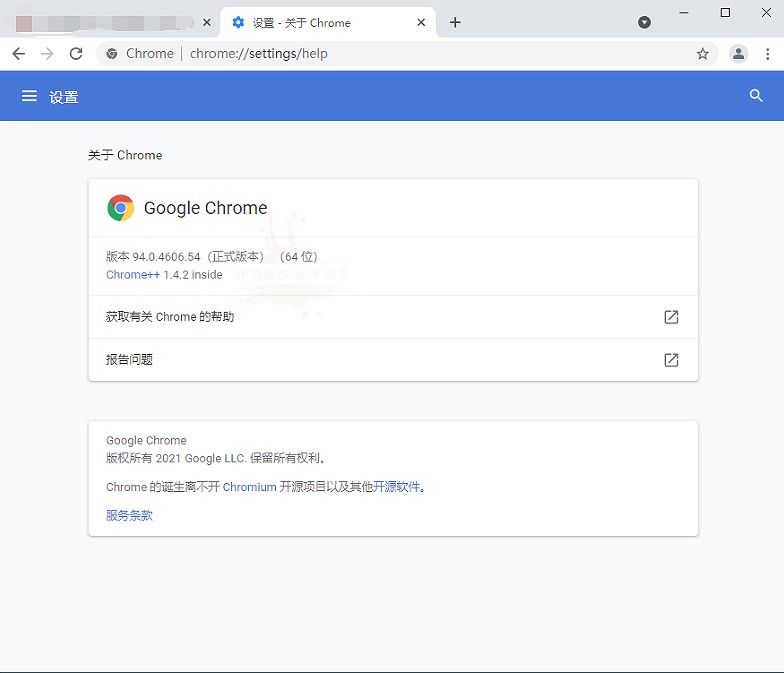
Task: Close the first blurred tab
Action: (x=206, y=22)
